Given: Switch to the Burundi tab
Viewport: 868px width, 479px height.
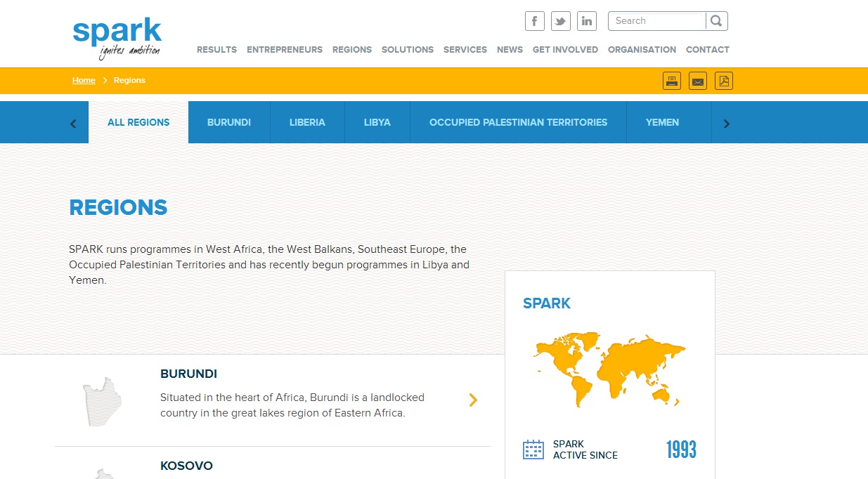Looking at the screenshot, I should (x=229, y=122).
